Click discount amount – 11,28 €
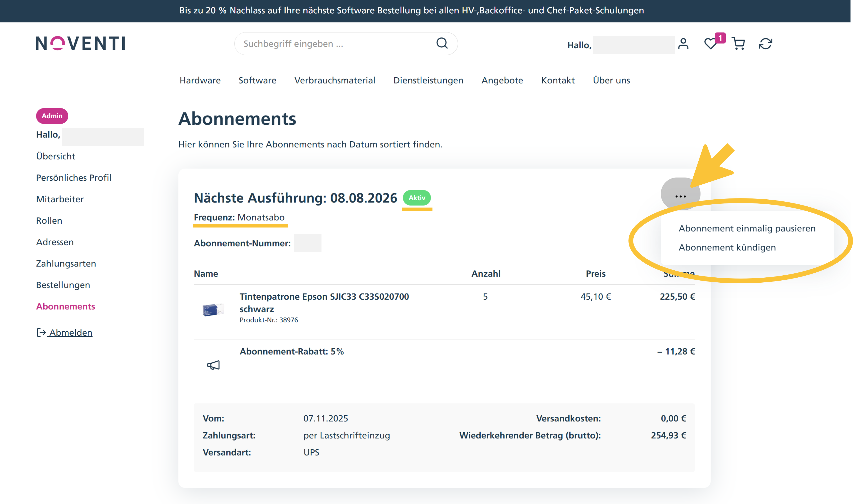The image size is (853, 504). point(676,352)
